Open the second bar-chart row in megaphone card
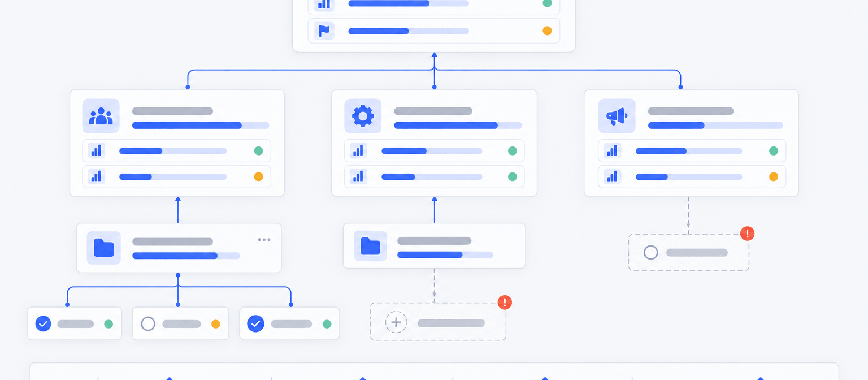Screen dimensions: 868x380 692,176
